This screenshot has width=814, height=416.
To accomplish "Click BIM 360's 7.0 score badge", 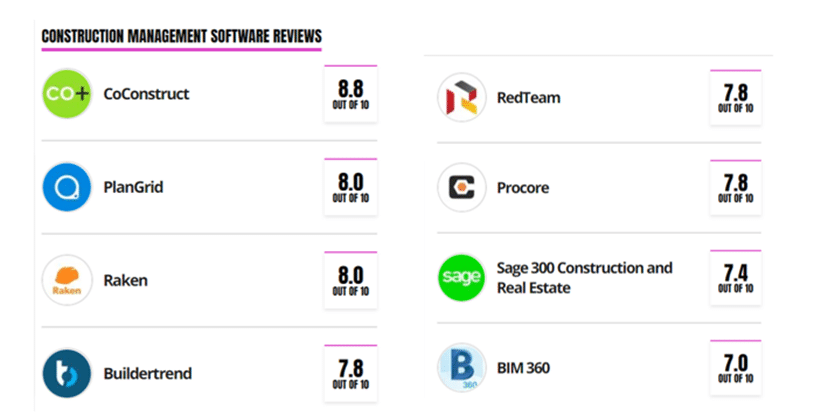I will (736, 368).
